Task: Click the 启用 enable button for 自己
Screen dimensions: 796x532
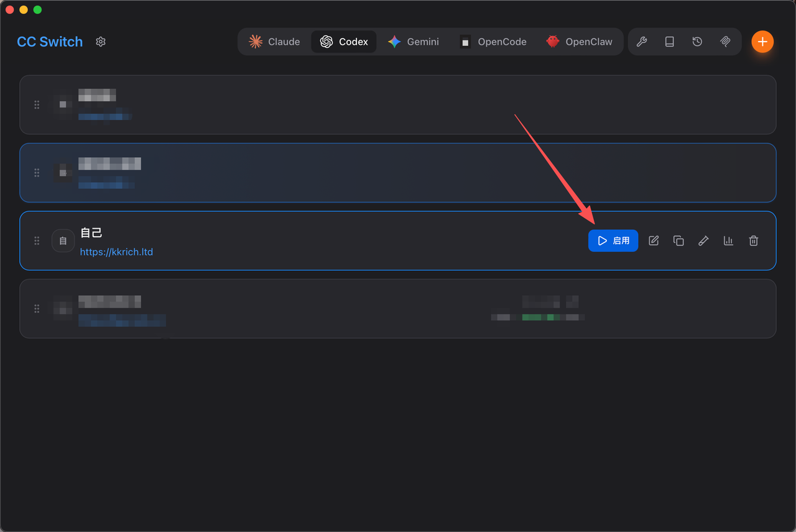Action: pyautogui.click(x=613, y=241)
